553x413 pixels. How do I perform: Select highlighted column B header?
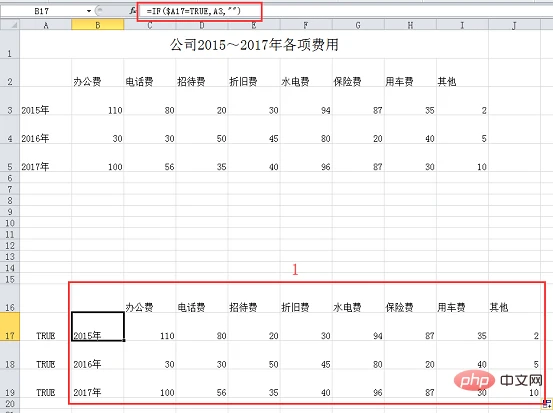[98, 25]
